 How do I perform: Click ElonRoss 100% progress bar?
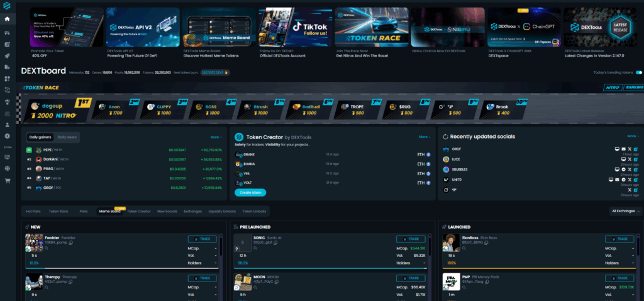point(538,268)
